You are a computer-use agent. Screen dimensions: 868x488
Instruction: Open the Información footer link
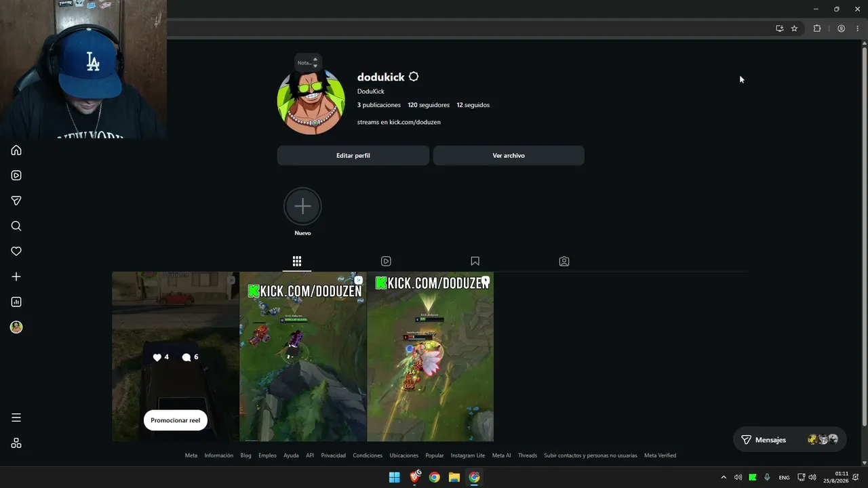pos(219,455)
